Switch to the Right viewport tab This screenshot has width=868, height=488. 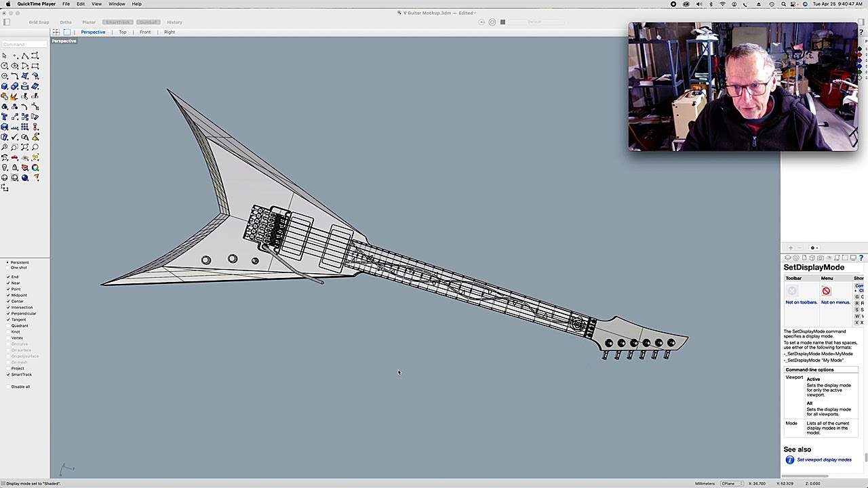pyautogui.click(x=170, y=32)
